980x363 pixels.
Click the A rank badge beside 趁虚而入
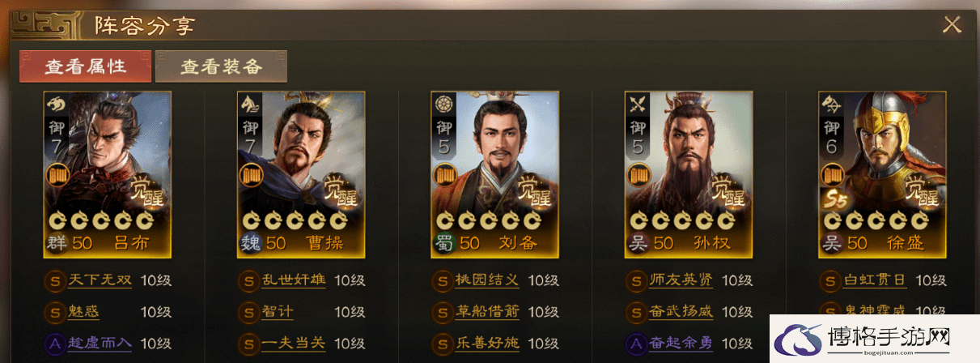click(x=55, y=343)
